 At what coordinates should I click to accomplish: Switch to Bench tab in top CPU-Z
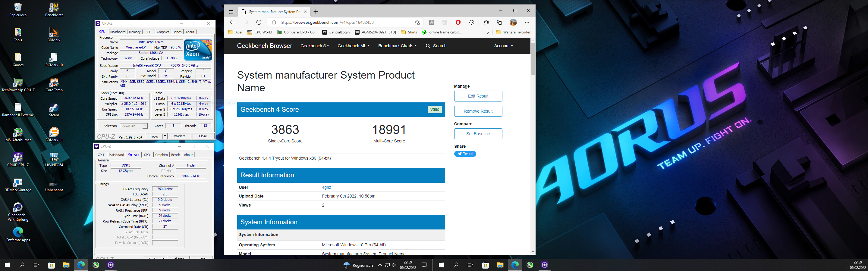[177, 32]
